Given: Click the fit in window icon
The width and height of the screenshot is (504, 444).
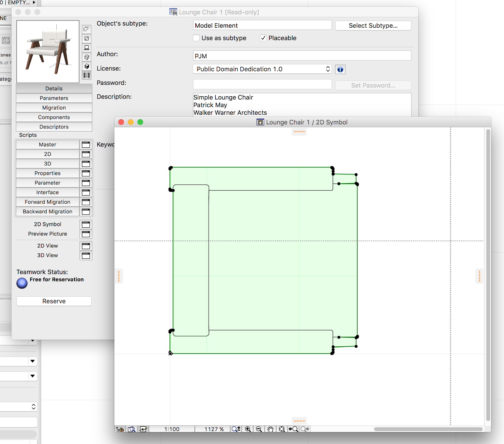Looking at the screenshot, I should (x=282, y=429).
